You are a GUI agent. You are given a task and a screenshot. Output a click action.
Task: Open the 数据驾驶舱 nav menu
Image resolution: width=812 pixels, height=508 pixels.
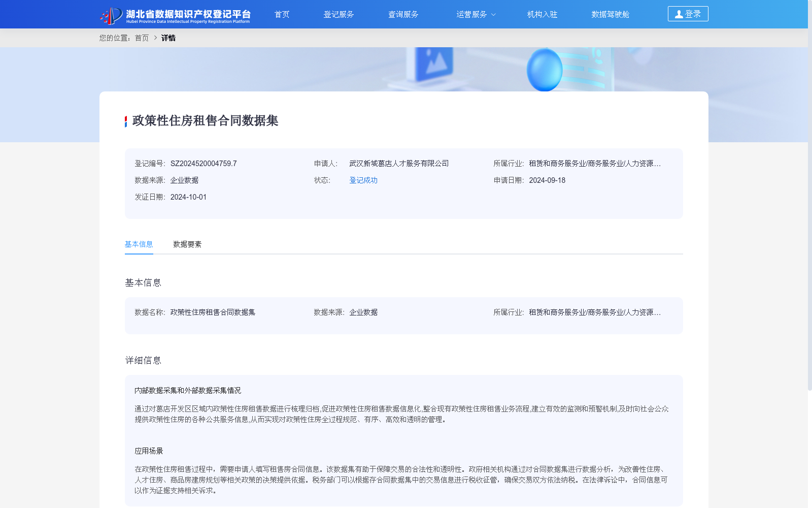(x=611, y=14)
